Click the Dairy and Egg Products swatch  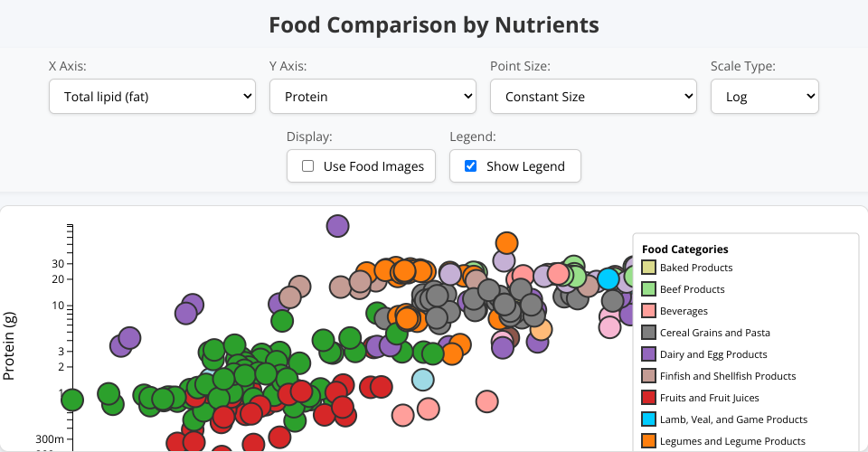(x=648, y=354)
